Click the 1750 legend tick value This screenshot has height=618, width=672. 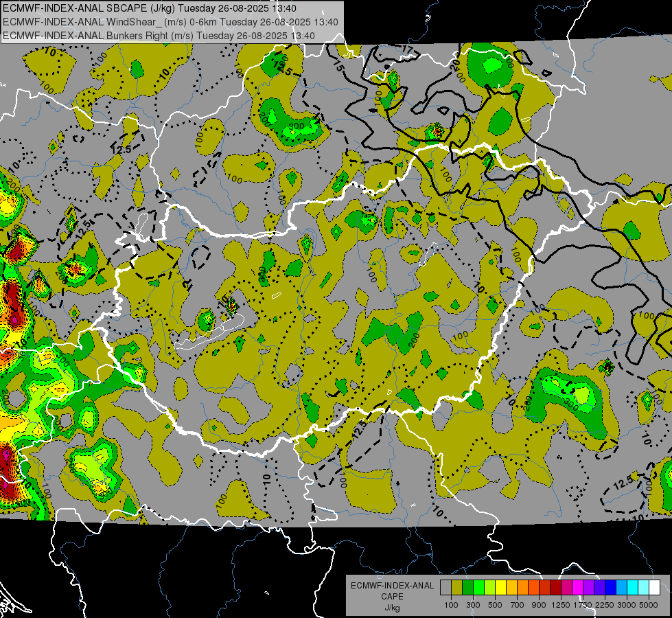pyautogui.click(x=583, y=605)
